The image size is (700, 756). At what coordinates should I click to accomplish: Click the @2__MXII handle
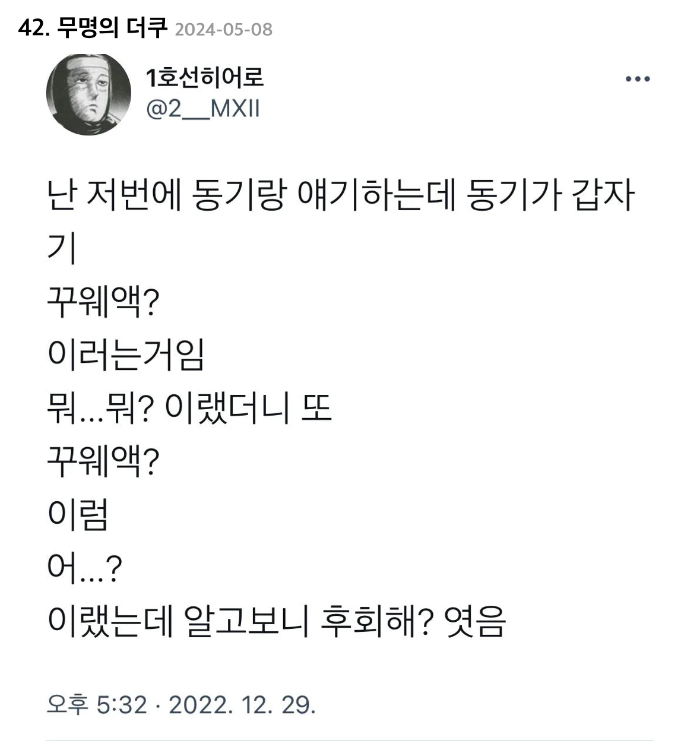202,109
